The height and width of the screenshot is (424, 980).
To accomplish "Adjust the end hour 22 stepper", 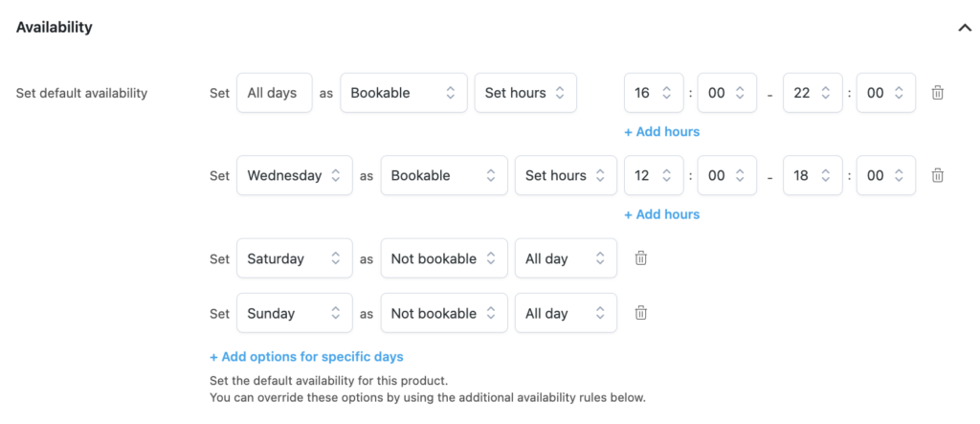I will click(x=813, y=93).
